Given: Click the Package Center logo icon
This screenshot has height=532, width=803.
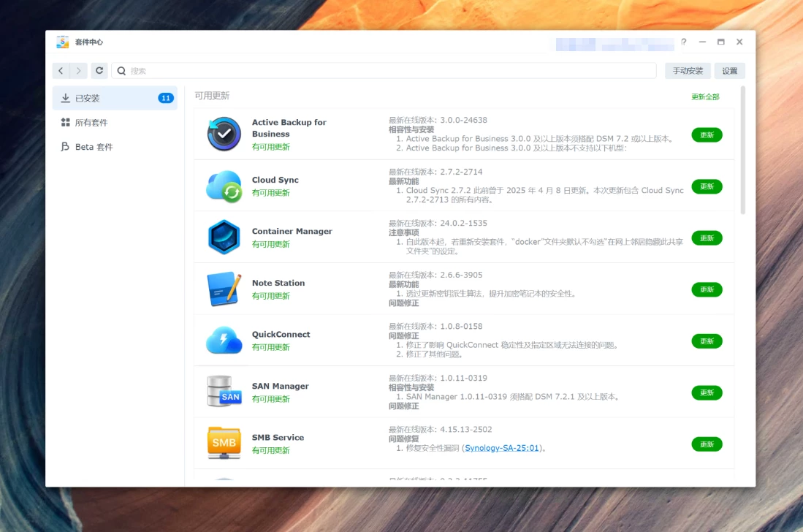Looking at the screenshot, I should point(63,42).
